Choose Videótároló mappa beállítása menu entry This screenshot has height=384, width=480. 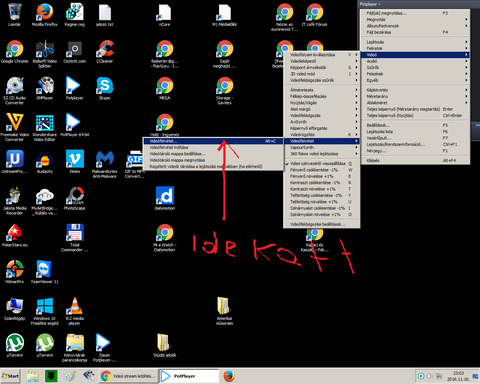[213, 154]
